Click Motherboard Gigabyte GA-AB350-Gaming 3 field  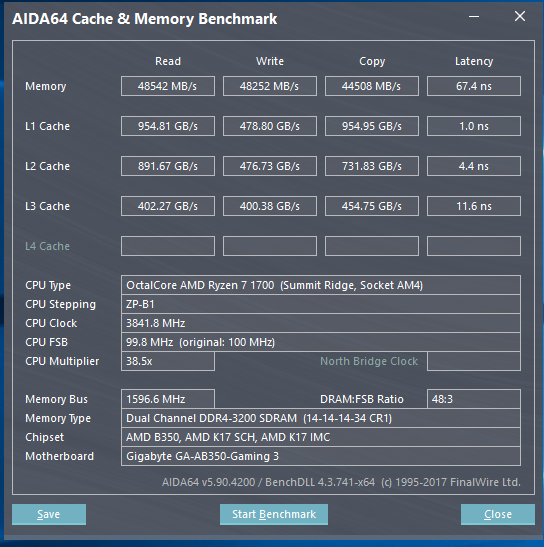[x=321, y=456]
